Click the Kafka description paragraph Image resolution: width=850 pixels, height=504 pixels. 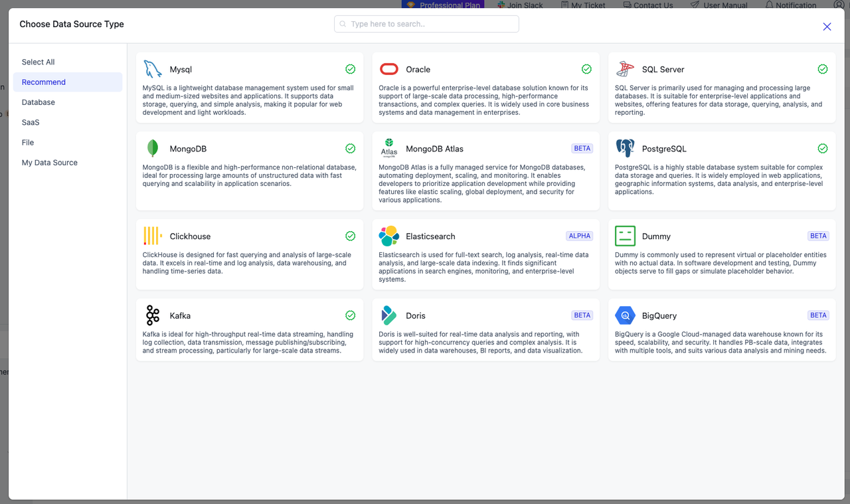coord(249,343)
